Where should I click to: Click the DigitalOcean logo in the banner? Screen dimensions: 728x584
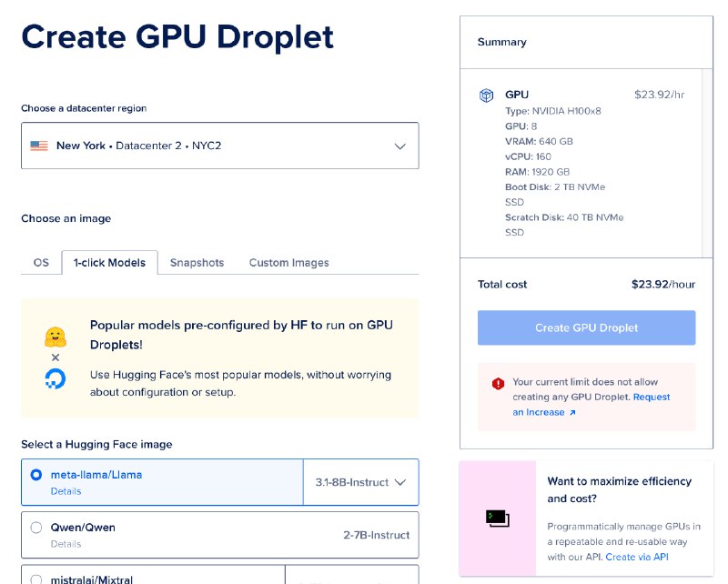tap(56, 379)
